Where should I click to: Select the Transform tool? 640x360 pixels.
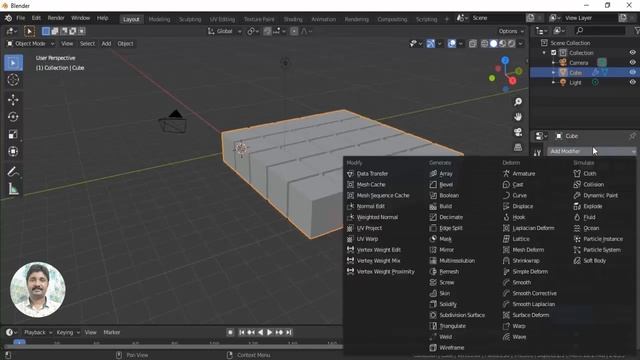13,151
